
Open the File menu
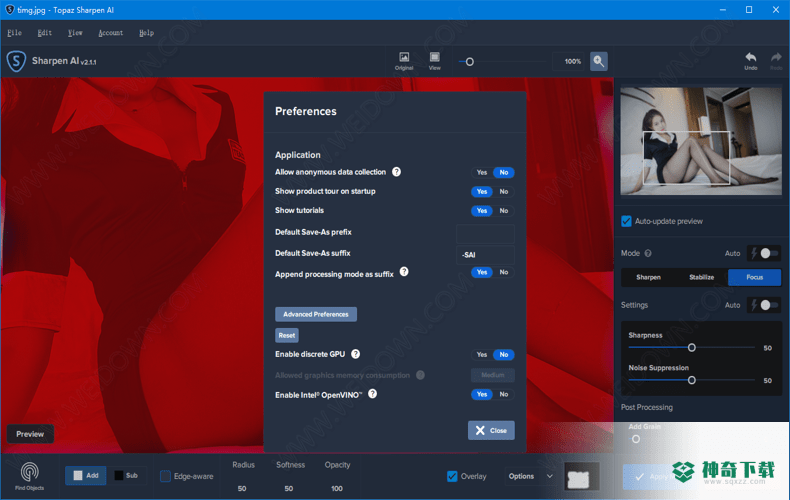pos(14,33)
